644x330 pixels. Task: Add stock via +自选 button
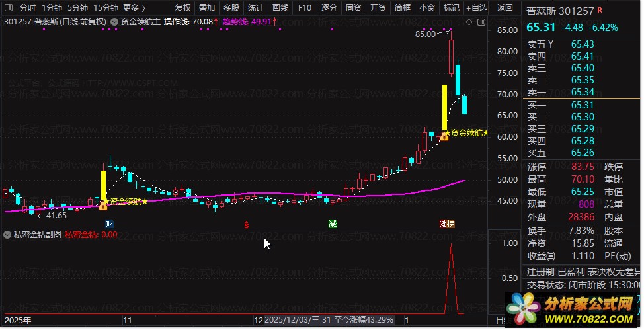point(477,8)
